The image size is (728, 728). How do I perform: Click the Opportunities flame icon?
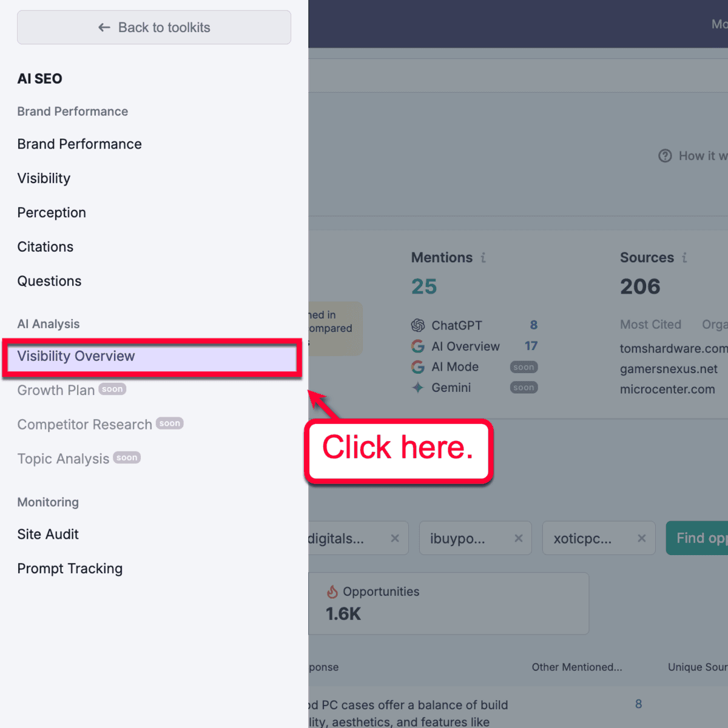pyautogui.click(x=333, y=591)
